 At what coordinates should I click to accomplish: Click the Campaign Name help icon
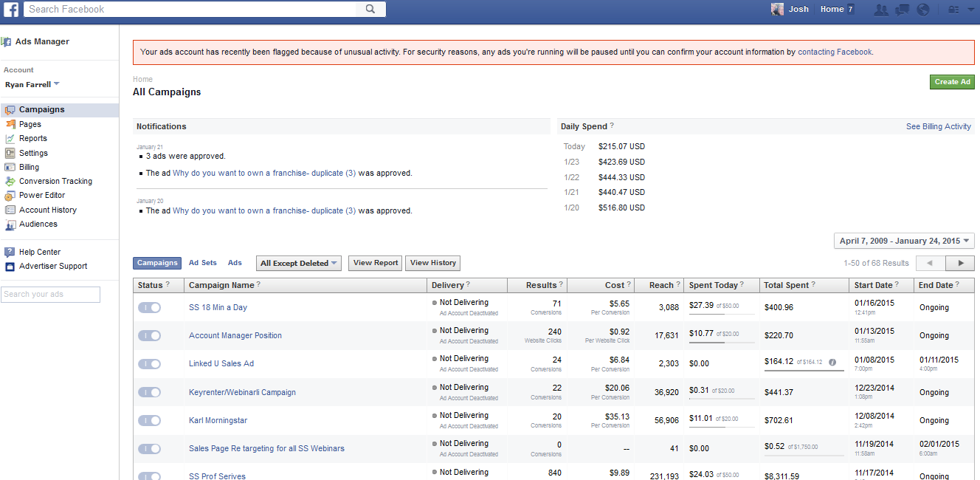258,285
